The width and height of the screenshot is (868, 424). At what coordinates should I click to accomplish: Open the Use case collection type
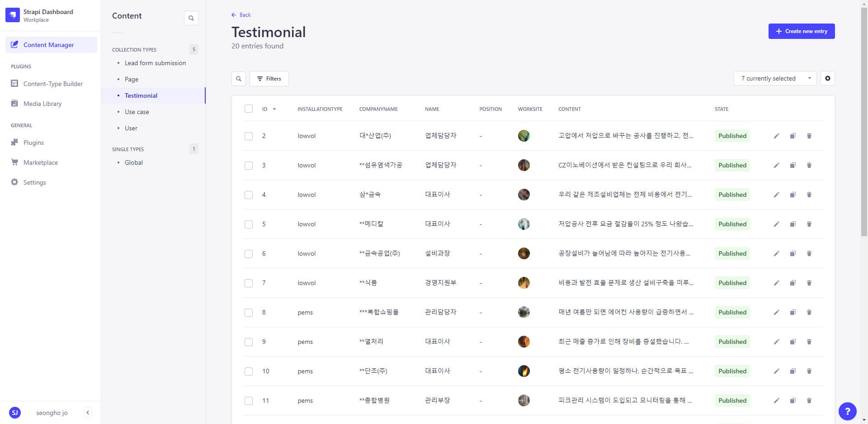pos(137,112)
